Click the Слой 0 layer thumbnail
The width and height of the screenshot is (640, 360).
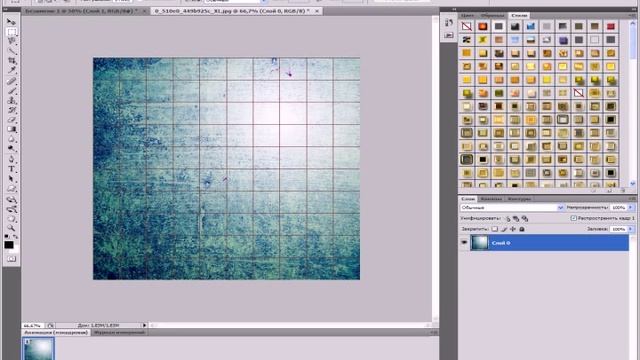(x=480, y=242)
